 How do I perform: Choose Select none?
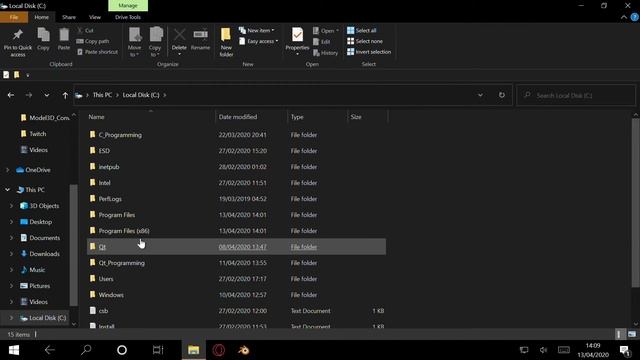click(365, 41)
